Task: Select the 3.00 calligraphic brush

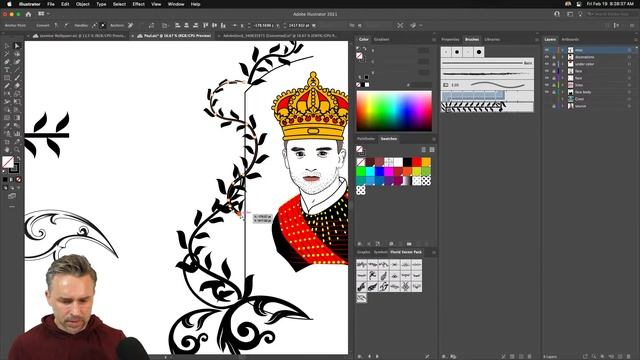Action: 487,85
